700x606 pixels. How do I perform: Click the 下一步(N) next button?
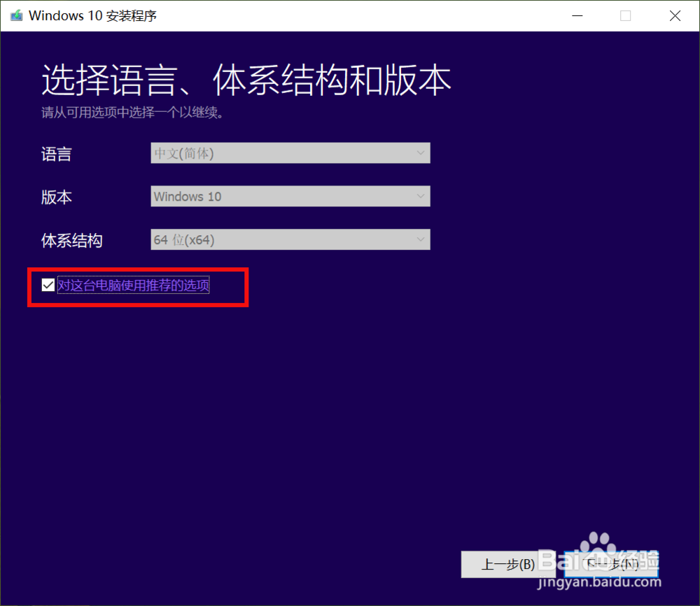[611, 565]
